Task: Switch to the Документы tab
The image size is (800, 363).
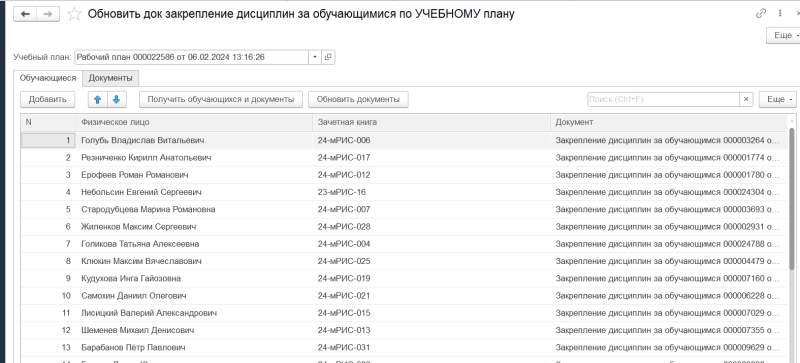Action: [111, 78]
